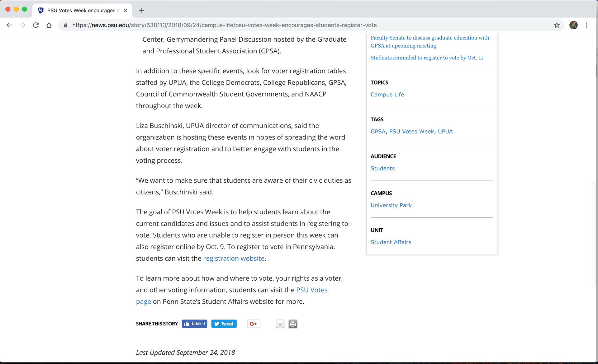
Task: Click the Facebook Like button
Action: (x=194, y=324)
